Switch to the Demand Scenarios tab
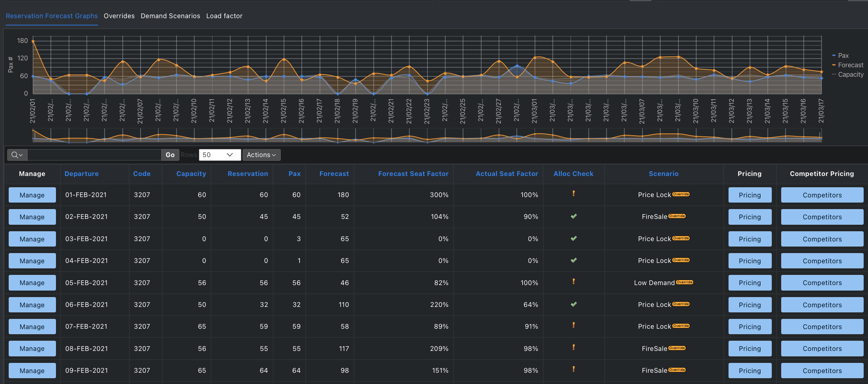 tap(170, 16)
